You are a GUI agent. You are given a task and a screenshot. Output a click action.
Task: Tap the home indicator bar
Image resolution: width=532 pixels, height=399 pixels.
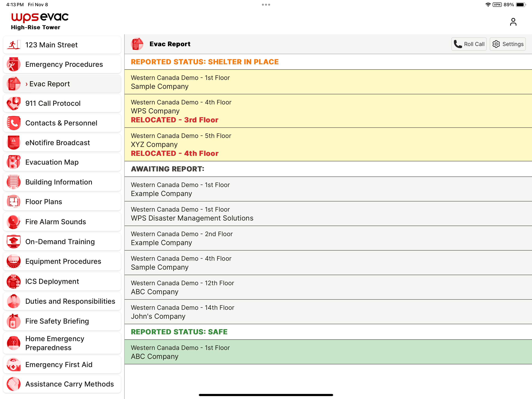point(266,395)
